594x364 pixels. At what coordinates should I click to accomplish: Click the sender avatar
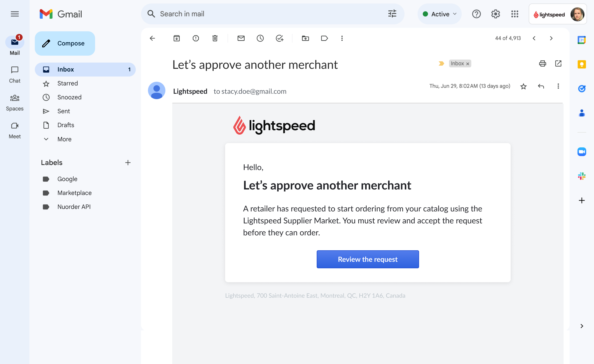pyautogui.click(x=156, y=91)
